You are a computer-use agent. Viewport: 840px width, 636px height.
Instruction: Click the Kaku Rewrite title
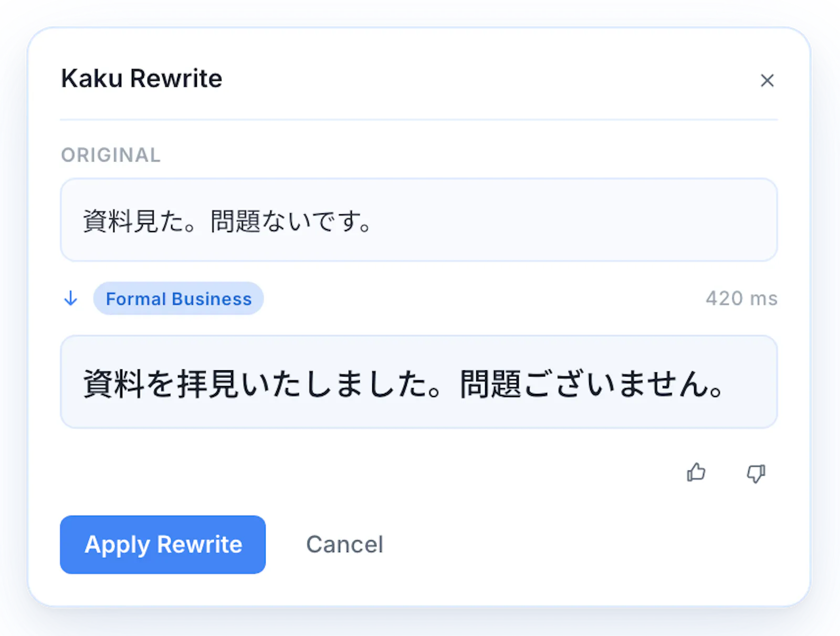(142, 78)
